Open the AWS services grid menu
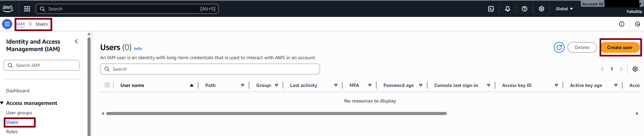This screenshot has height=136, width=644. tap(27, 9)
